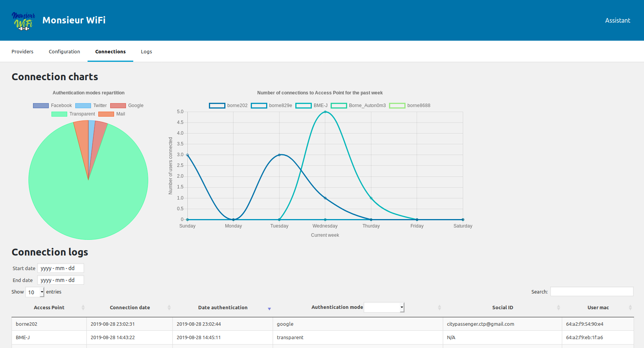Sort by Authentication mode column arrows
644x348 pixels.
[439, 308]
